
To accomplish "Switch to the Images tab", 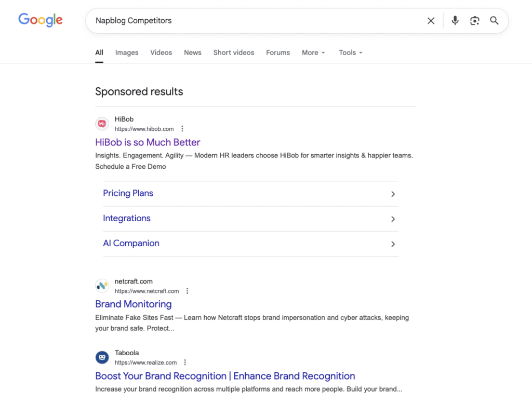I will [x=126, y=52].
